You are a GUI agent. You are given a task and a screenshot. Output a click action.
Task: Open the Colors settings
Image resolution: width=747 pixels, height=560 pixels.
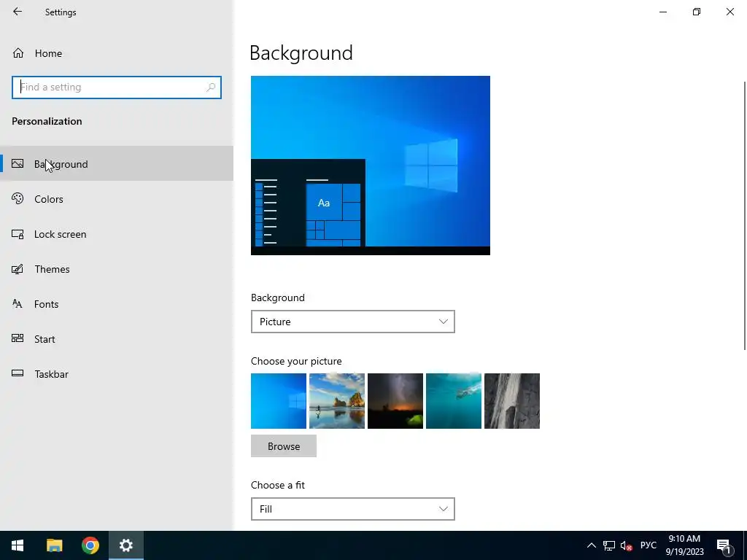pos(117,199)
